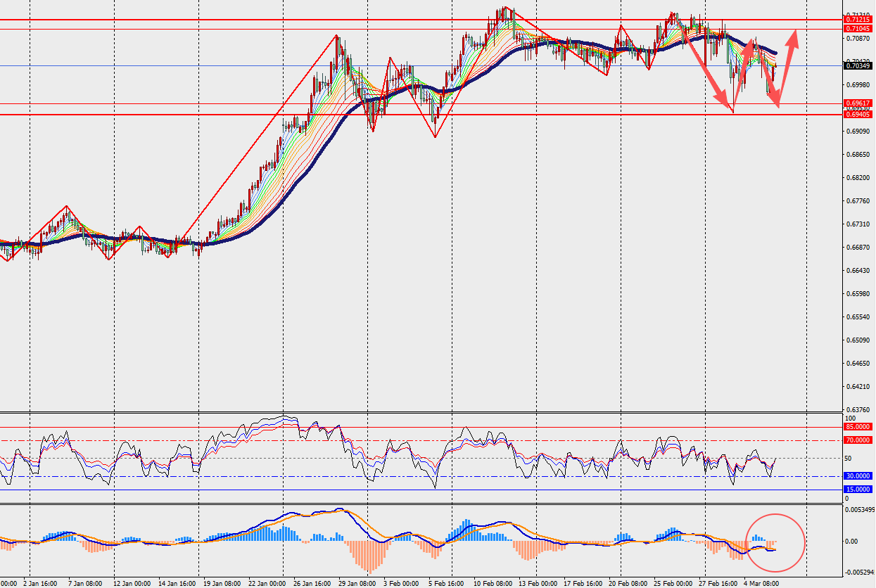Click the 0.00 zero label on the MACD axis
This screenshot has height=588, width=876.
(x=852, y=542)
